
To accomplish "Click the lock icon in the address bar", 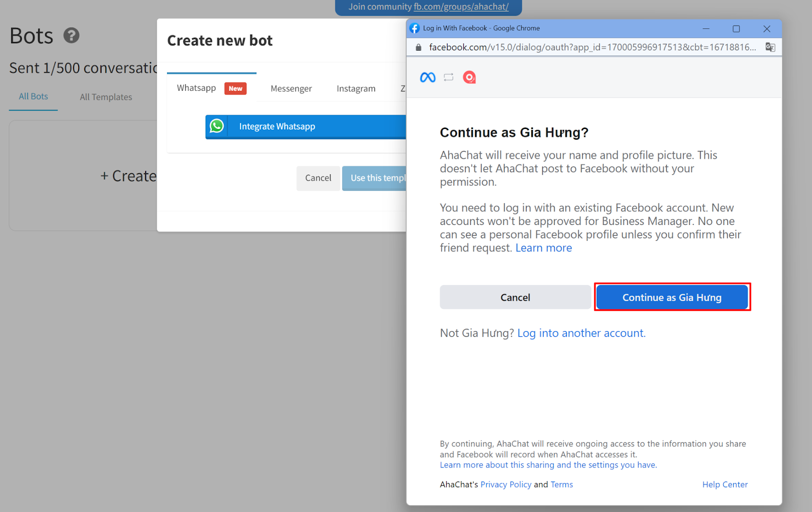I will point(418,47).
